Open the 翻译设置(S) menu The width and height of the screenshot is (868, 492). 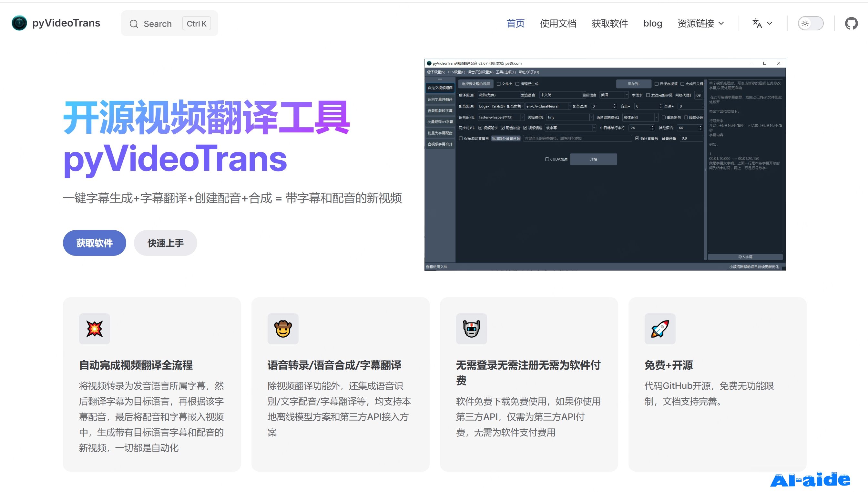tap(435, 72)
